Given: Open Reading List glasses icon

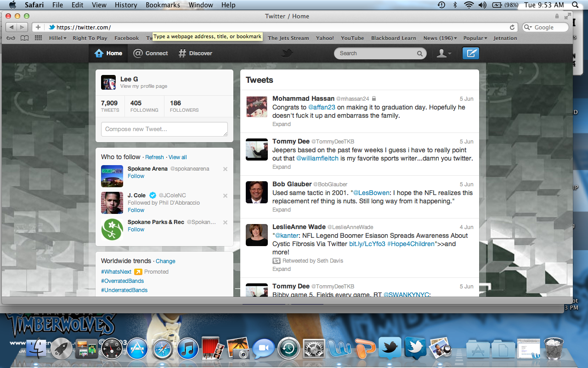Looking at the screenshot, I should tap(11, 38).
